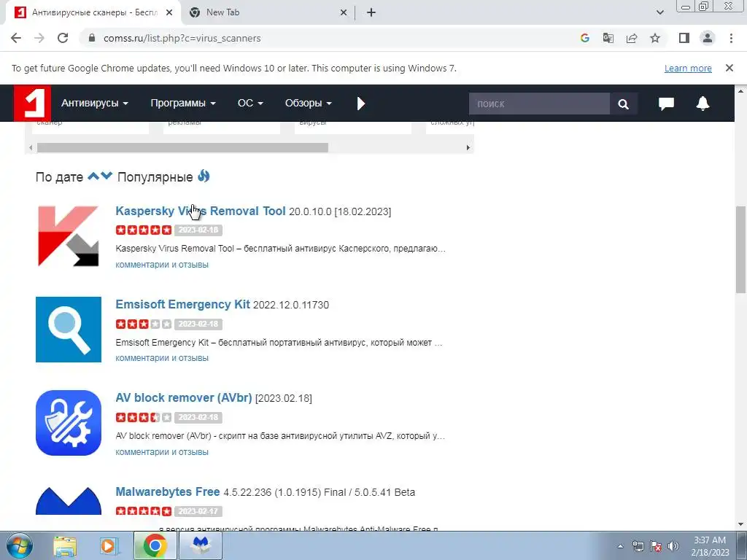
Task: Click carousel scroll right arrow
Action: 468,147
